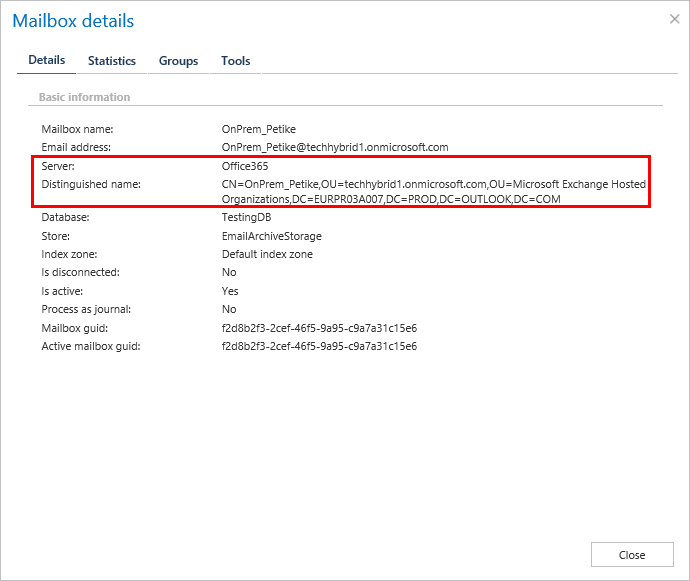Go to the Tools tab

coord(235,61)
